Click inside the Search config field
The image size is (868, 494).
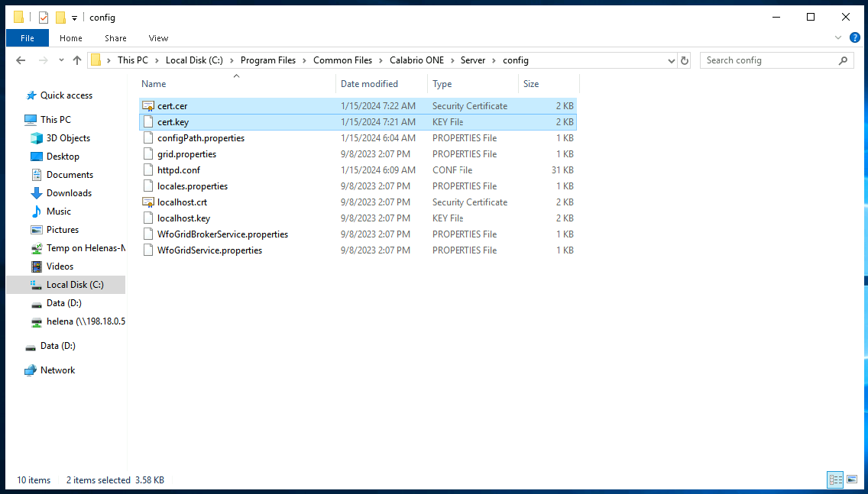coord(766,60)
